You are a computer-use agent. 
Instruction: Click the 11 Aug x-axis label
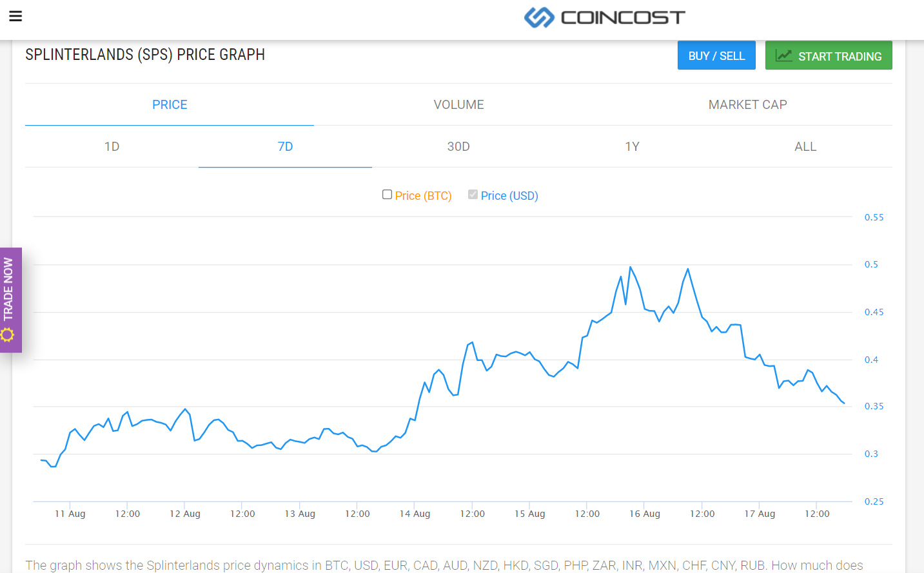tap(70, 514)
